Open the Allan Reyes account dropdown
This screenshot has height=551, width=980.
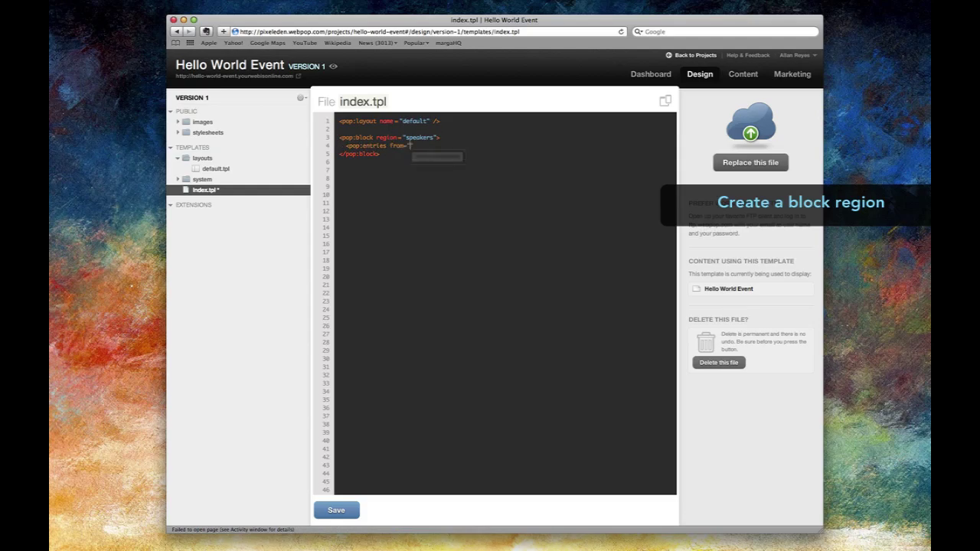(798, 55)
